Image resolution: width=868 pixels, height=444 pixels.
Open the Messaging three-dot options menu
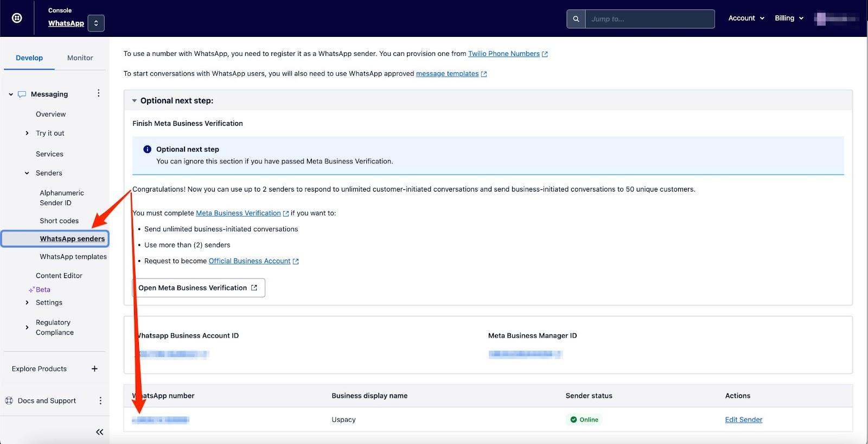pos(98,93)
